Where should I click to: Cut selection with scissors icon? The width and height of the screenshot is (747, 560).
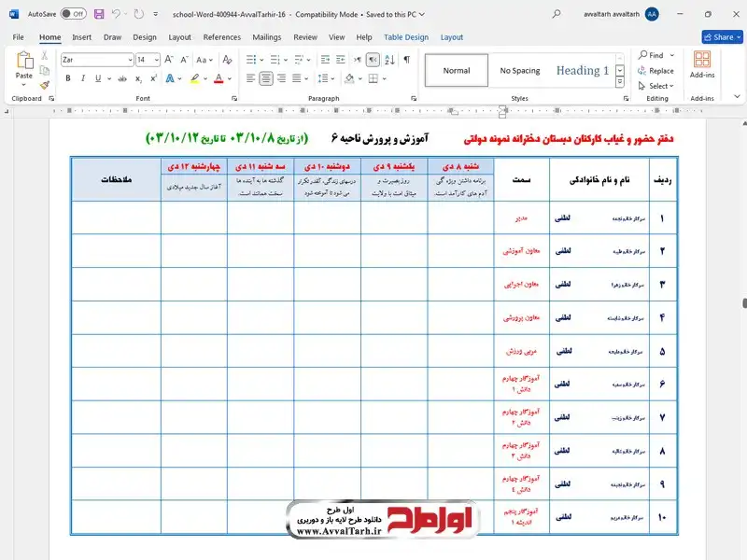point(44,55)
